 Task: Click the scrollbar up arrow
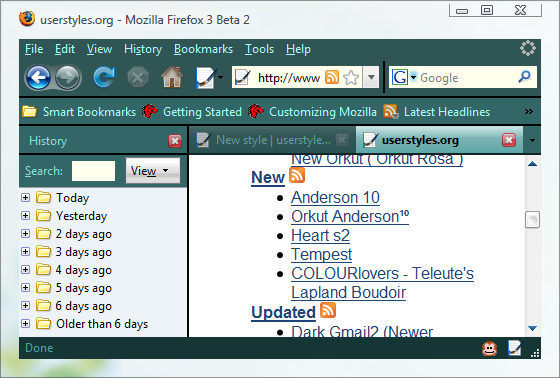click(532, 164)
